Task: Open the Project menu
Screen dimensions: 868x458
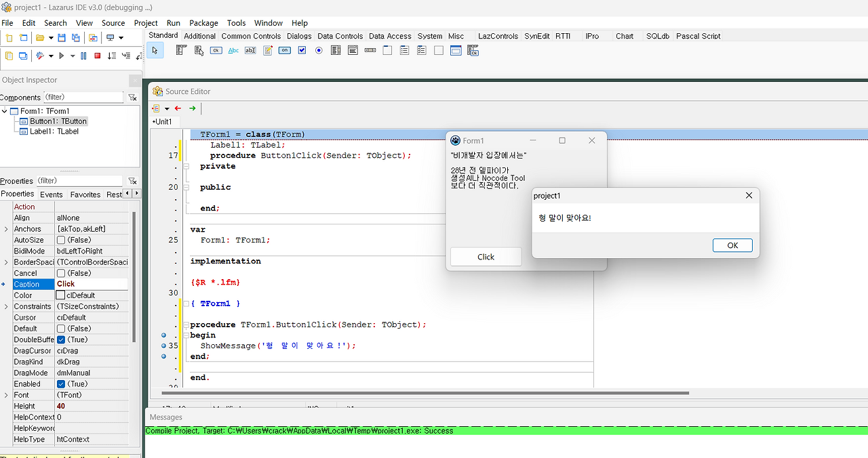Action: click(x=146, y=23)
